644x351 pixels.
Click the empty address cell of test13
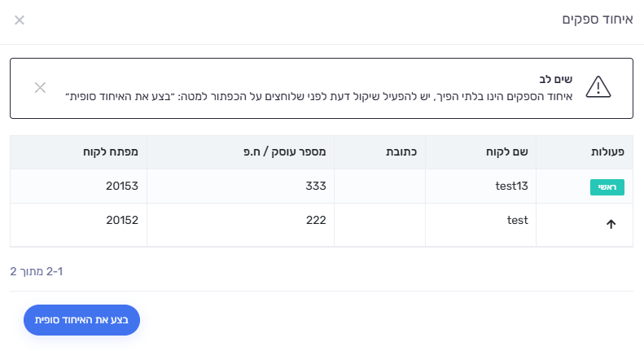point(379,186)
